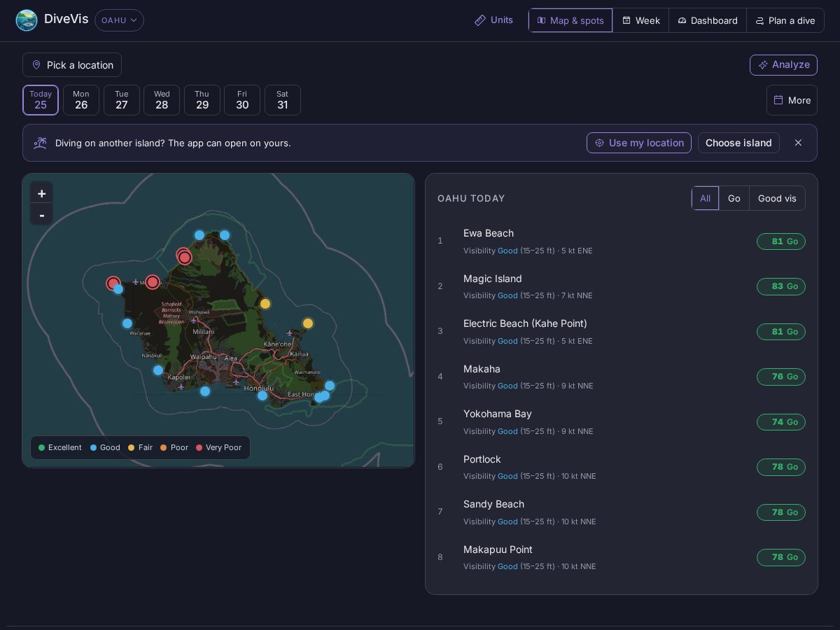Click Poor legend orange swatch

click(163, 447)
